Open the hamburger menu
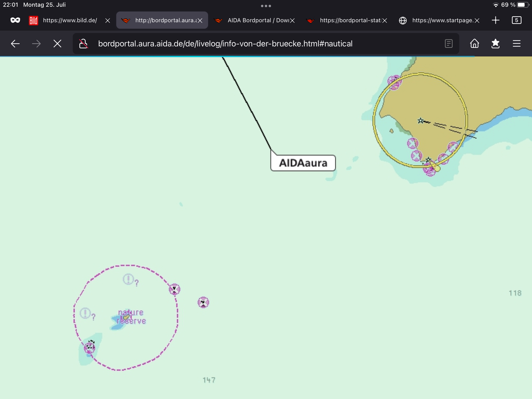This screenshot has height=399, width=532. (516, 44)
